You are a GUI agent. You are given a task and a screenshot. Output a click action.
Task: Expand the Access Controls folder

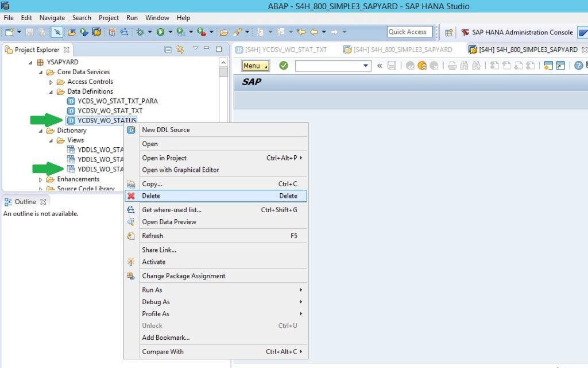pos(51,82)
